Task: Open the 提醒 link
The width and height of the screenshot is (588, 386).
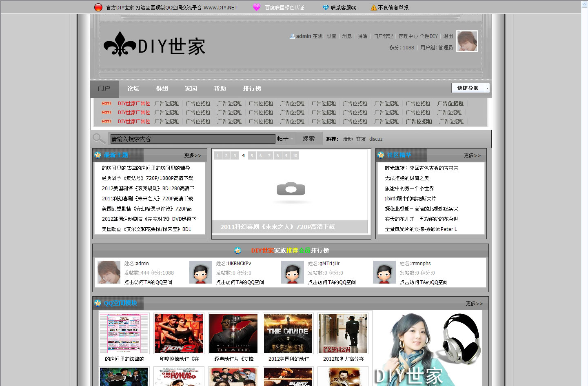Action: click(x=362, y=36)
